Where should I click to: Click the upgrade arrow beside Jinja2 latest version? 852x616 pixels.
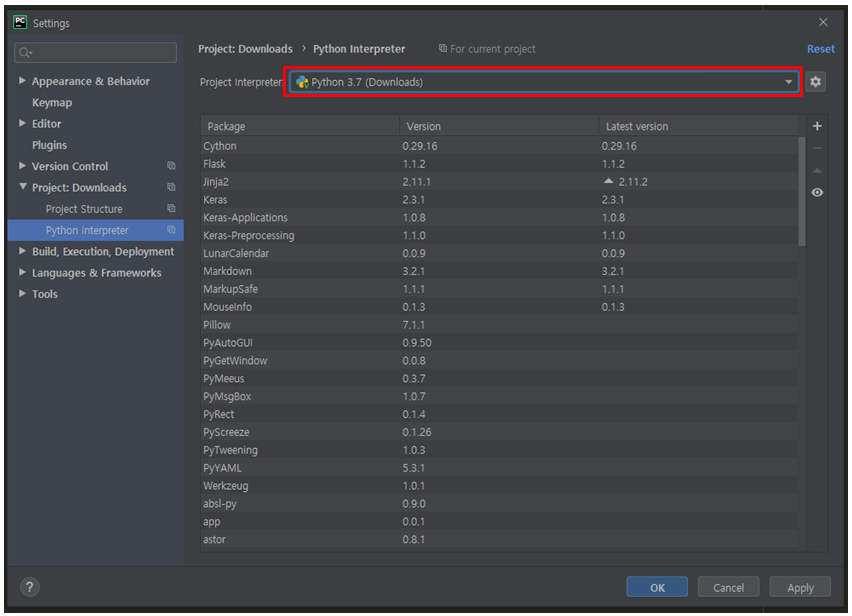tap(609, 181)
